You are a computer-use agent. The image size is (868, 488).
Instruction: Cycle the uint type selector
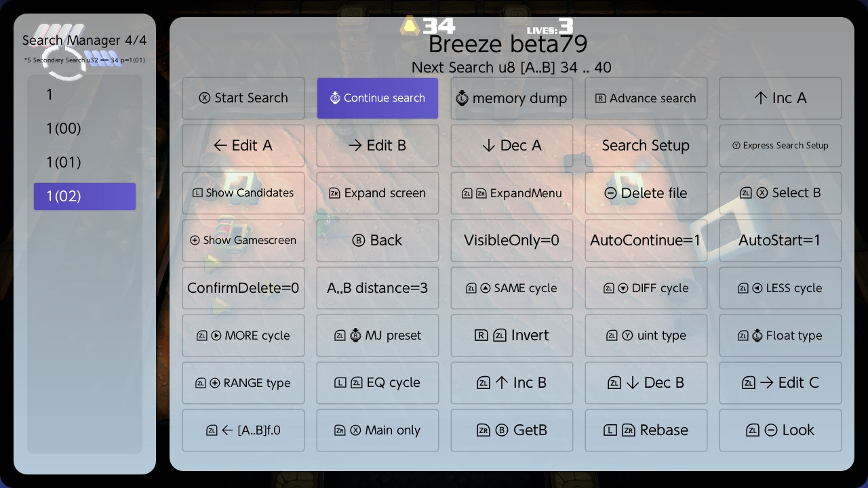[646, 335]
